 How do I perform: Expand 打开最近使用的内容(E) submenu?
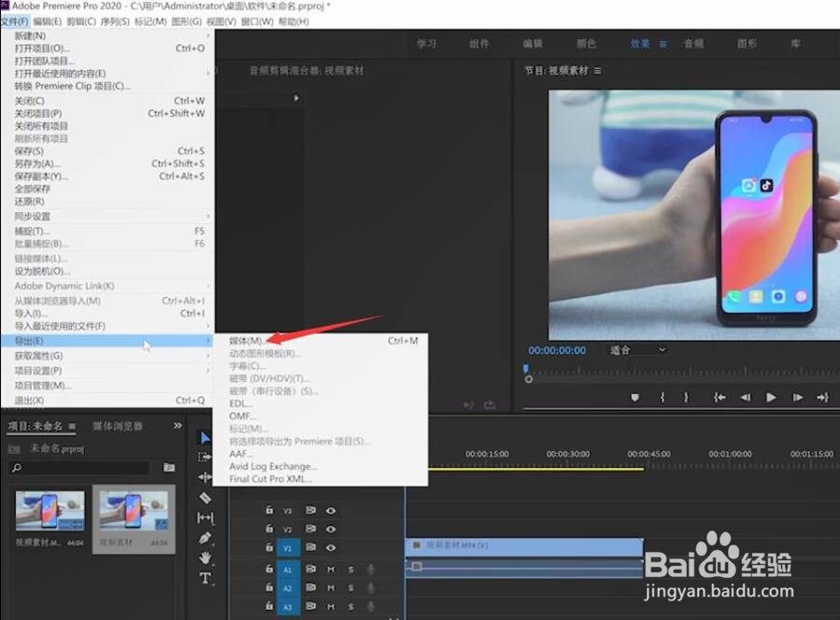pyautogui.click(x=207, y=73)
